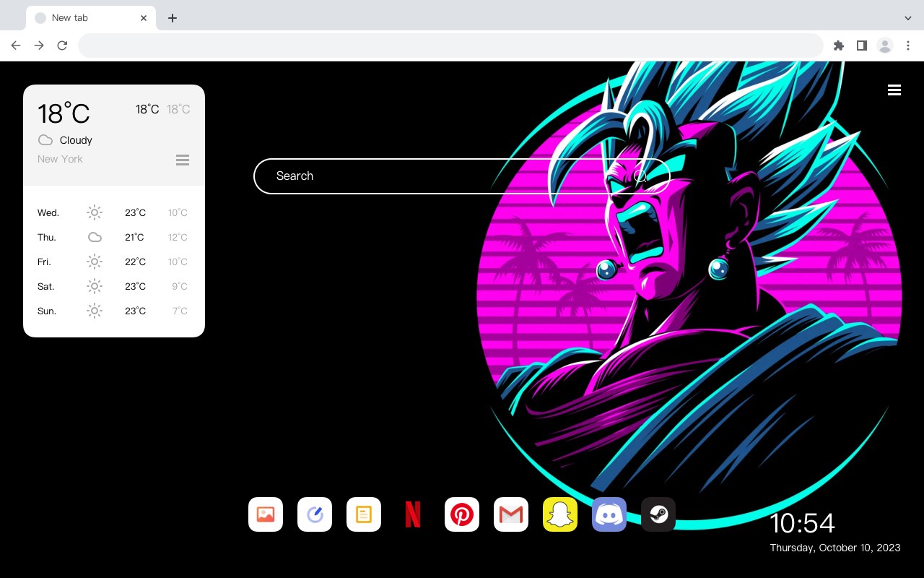Toggle the browser side panel

(x=861, y=46)
